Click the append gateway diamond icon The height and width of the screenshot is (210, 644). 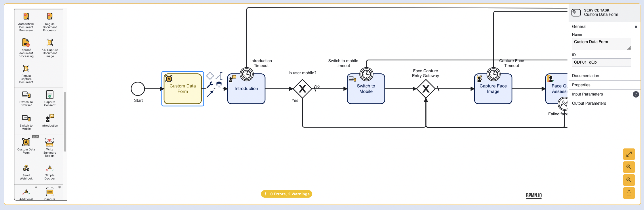click(x=210, y=76)
